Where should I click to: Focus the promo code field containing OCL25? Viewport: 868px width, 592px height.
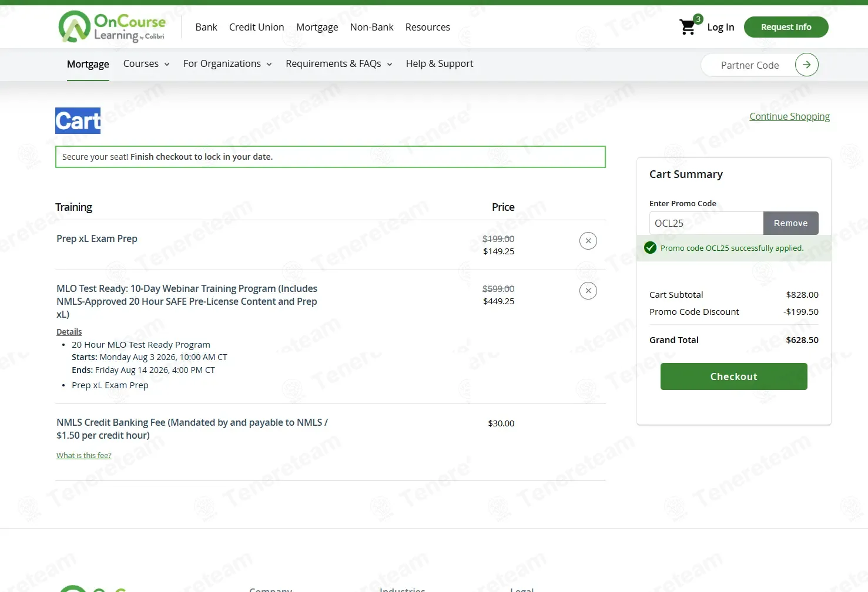pos(706,223)
